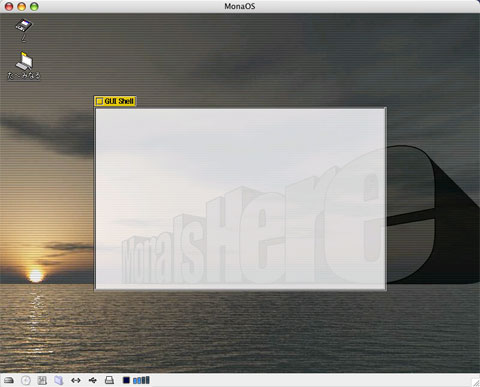Click the USB status icon

pyautogui.click(x=93, y=380)
